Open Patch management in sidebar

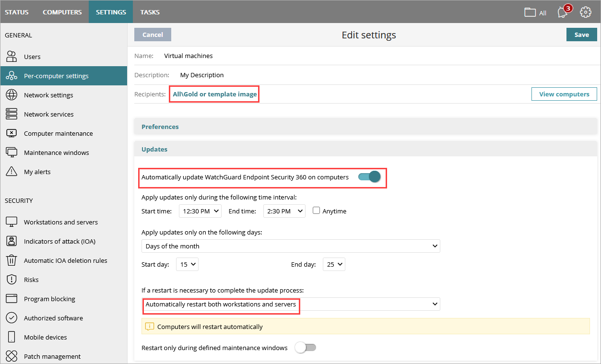[63, 356]
